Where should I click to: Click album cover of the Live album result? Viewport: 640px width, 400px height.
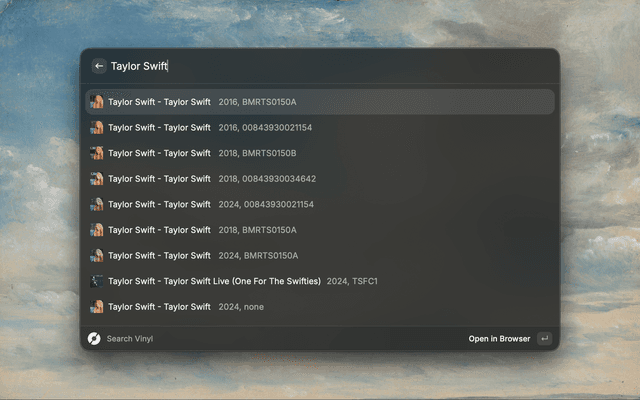click(x=97, y=281)
